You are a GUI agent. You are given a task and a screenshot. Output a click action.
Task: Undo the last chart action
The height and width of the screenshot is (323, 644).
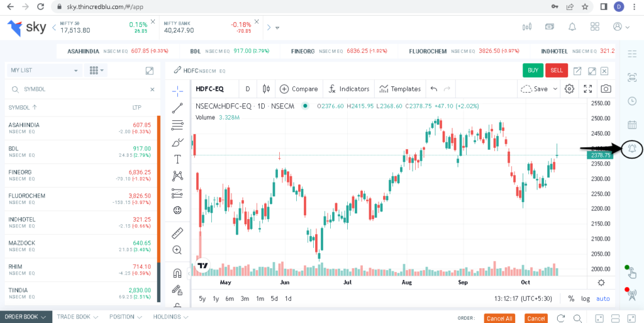[x=434, y=89]
